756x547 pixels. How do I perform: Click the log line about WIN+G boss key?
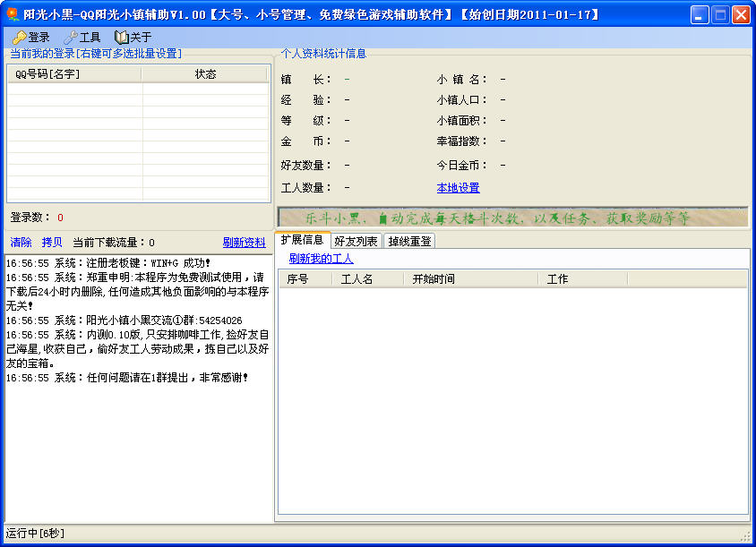pyautogui.click(x=108, y=263)
